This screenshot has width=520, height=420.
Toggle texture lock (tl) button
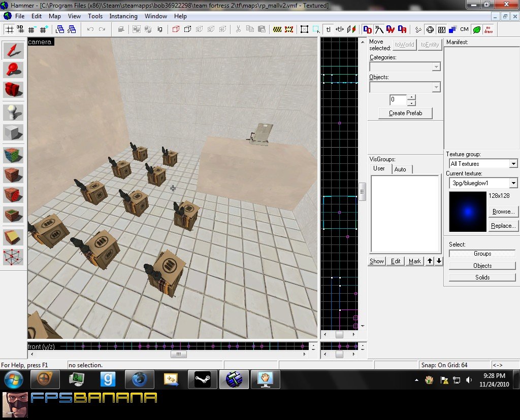[x=329, y=29]
